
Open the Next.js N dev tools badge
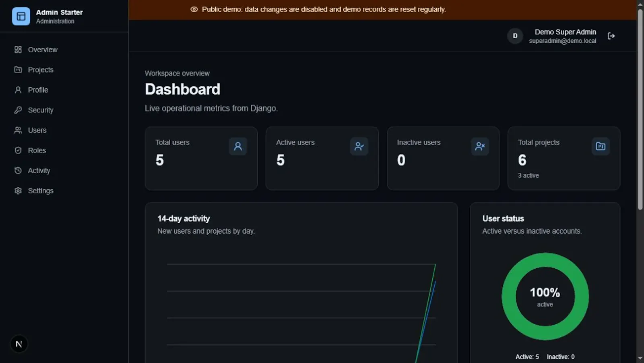click(19, 344)
